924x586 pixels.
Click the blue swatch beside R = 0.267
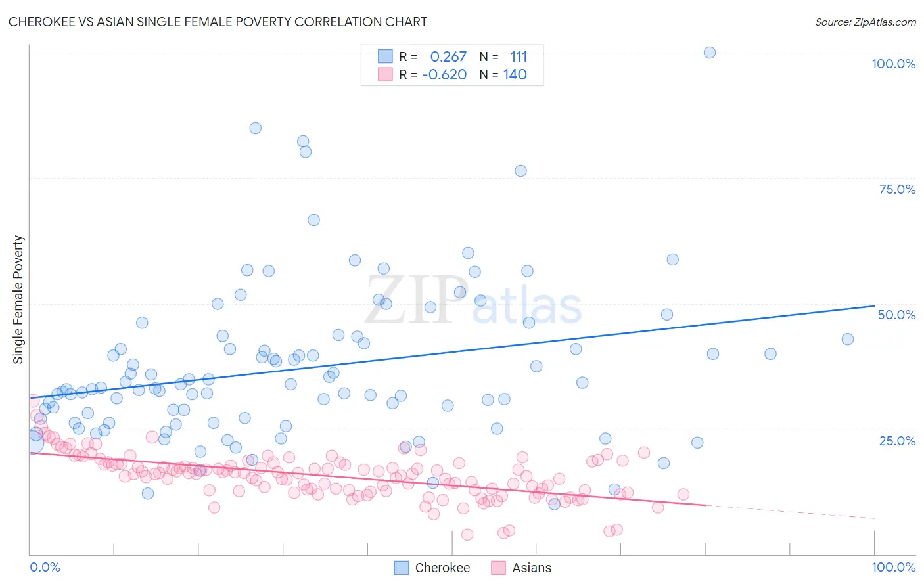[x=385, y=56]
